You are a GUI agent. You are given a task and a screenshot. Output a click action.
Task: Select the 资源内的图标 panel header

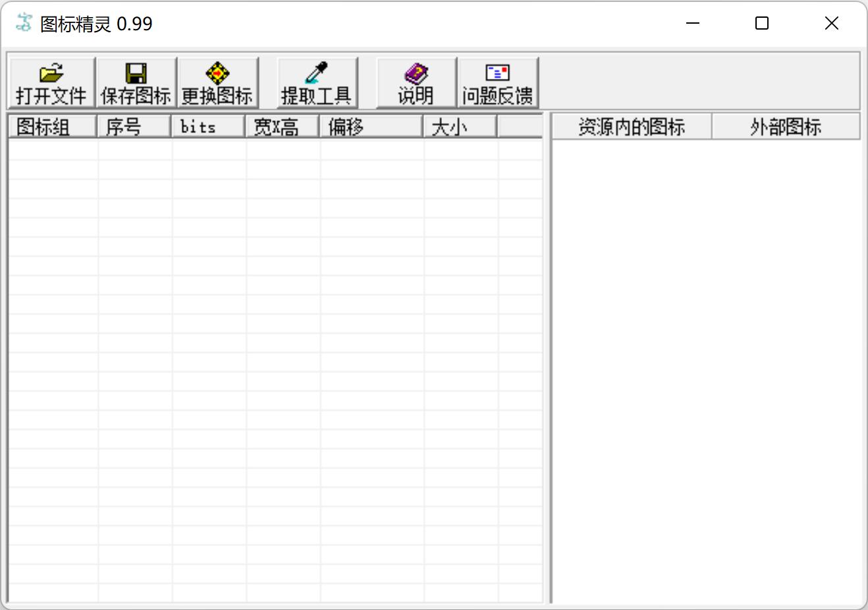630,126
